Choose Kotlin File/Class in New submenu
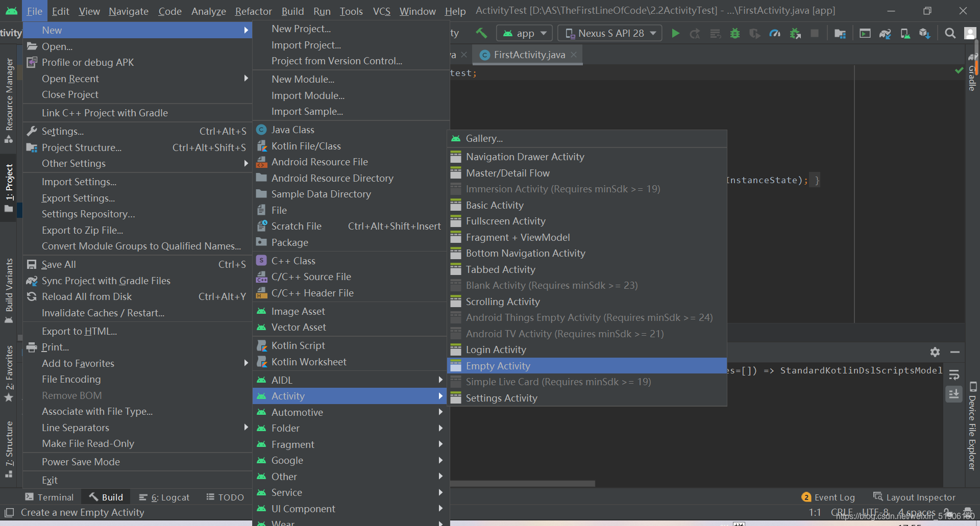Image resolution: width=980 pixels, height=526 pixels. click(350, 146)
